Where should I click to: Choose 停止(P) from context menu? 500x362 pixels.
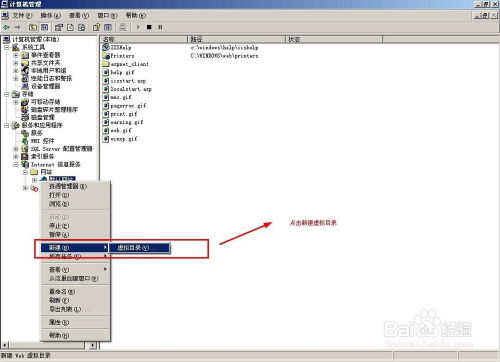pyautogui.click(x=74, y=226)
